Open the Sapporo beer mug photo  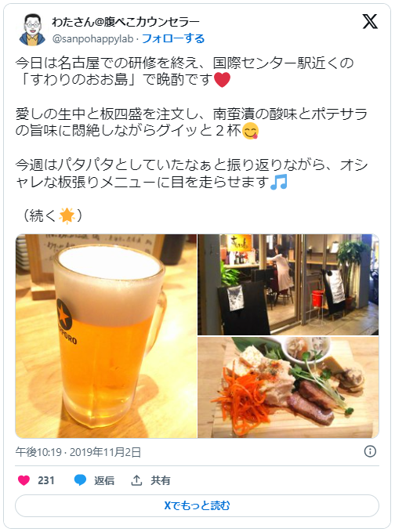tap(107, 336)
